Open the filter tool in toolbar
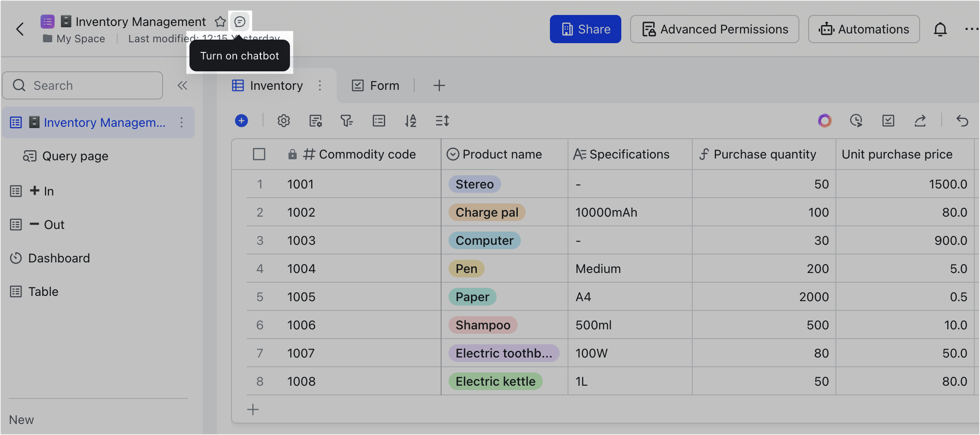Screen dimensions: 980x435 click(x=347, y=121)
